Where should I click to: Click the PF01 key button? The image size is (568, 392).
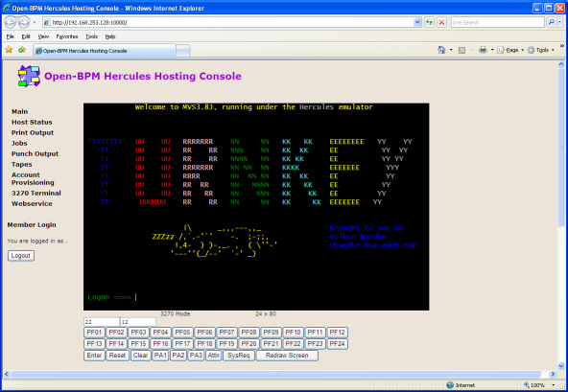tap(94, 333)
